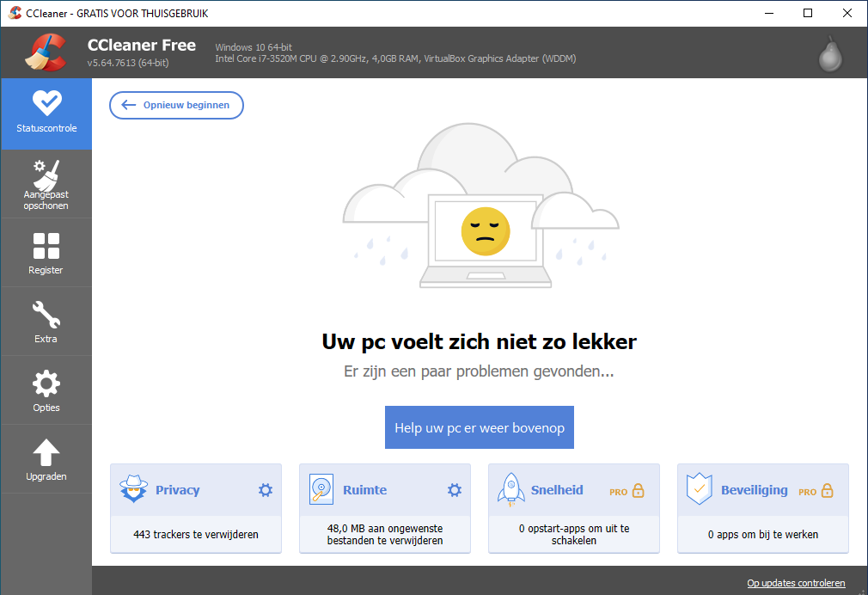Select the Privacy trackers card
Viewport: 868px width, 595px height.
point(196,534)
